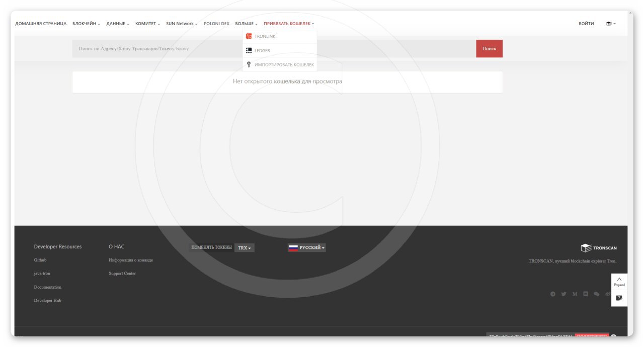Click the red Поиск search button
The width and height of the screenshot is (644, 347).
pyautogui.click(x=489, y=49)
